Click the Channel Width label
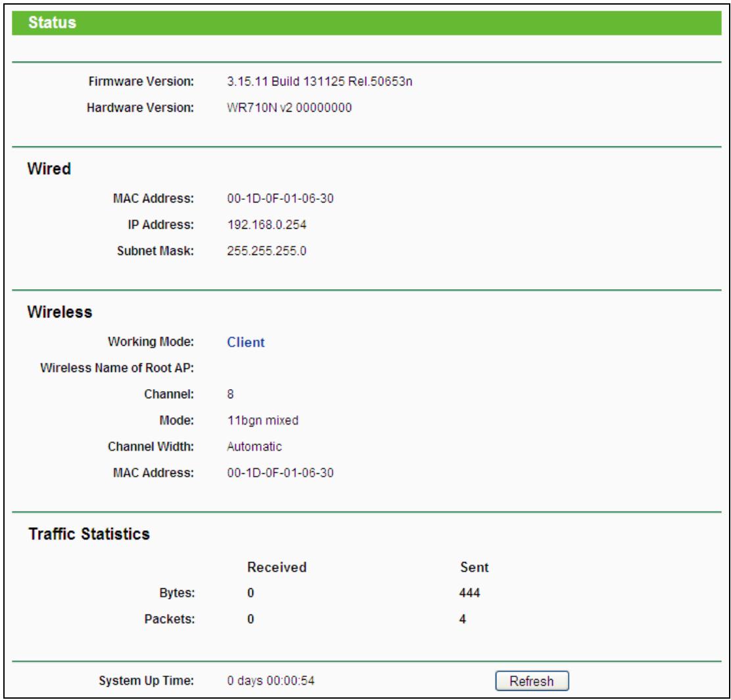731x700 pixels. pos(151,446)
